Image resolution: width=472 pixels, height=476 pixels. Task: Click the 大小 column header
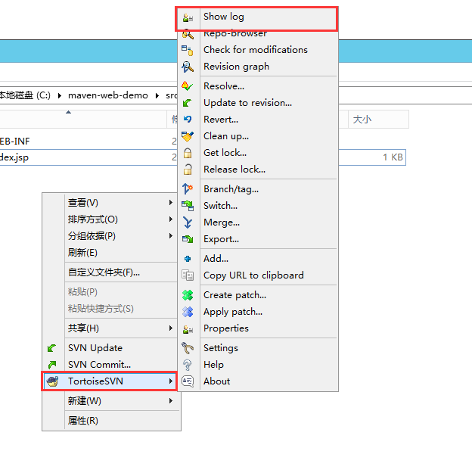(x=378, y=120)
